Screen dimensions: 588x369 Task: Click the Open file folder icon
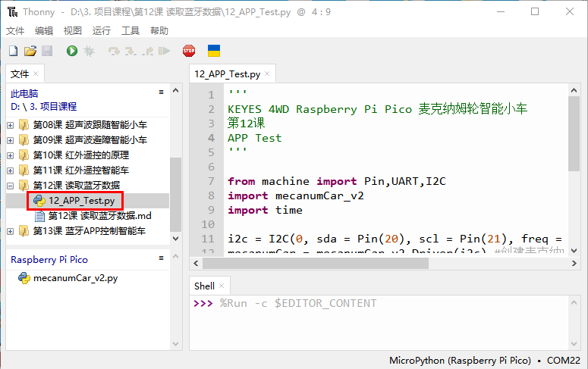[x=30, y=51]
